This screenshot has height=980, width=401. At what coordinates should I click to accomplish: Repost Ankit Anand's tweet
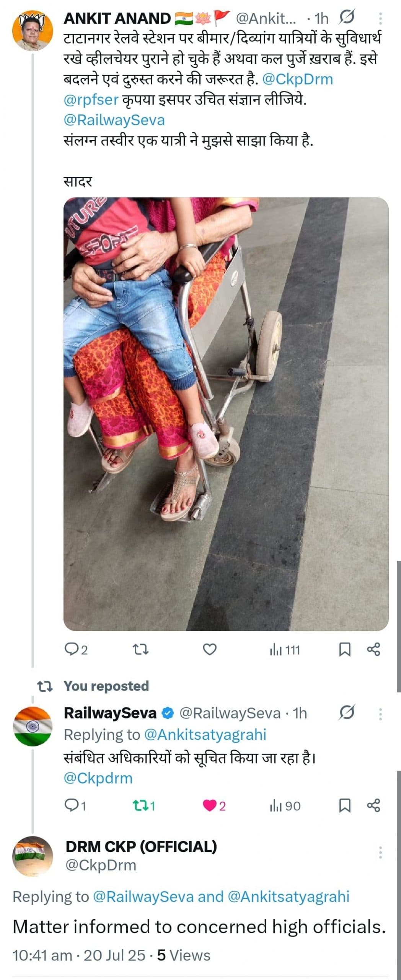(x=140, y=649)
